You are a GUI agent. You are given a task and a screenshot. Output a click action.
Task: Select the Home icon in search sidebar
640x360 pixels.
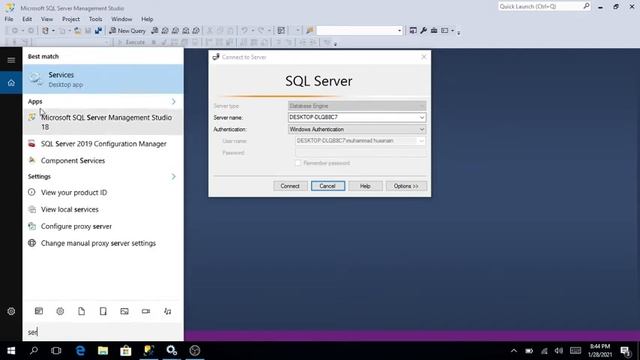tap(11, 83)
